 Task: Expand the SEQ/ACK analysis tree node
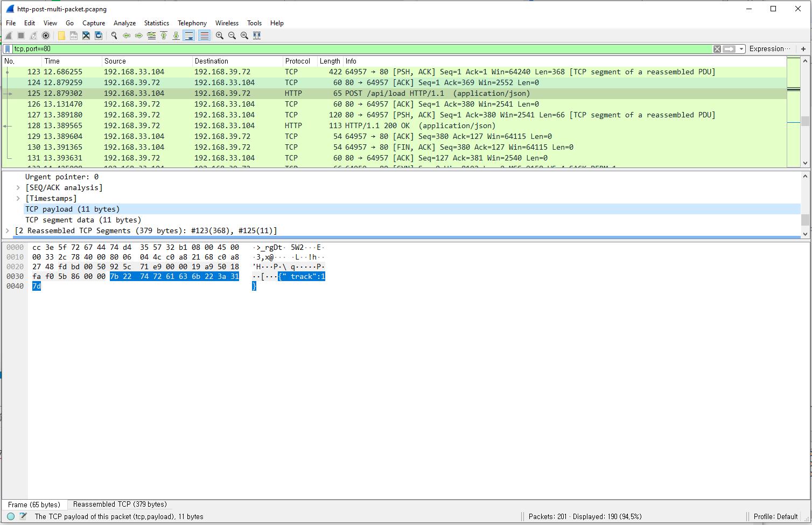(x=18, y=188)
